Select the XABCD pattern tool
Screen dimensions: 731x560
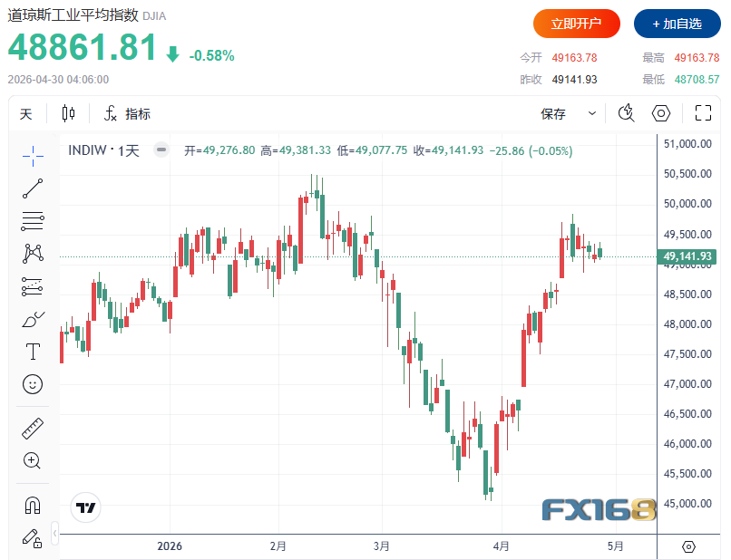pos(33,254)
